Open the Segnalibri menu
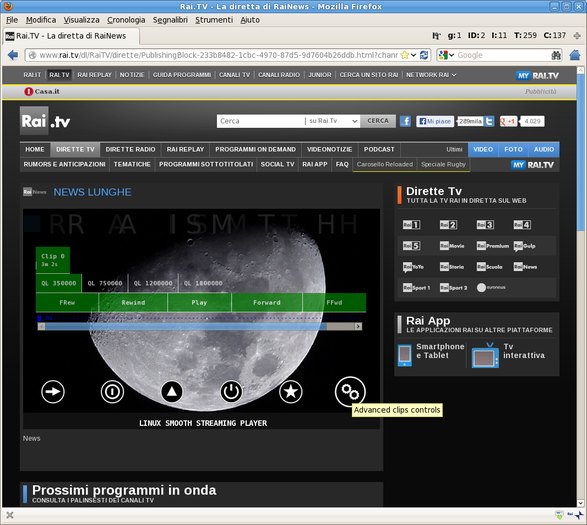Viewport: 587px width, 525px height. point(170,20)
